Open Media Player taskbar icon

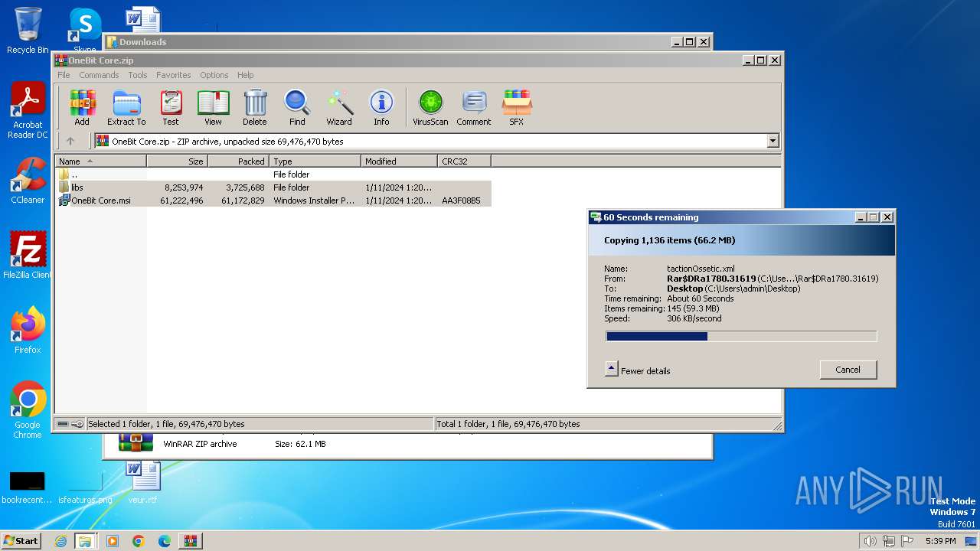point(113,541)
